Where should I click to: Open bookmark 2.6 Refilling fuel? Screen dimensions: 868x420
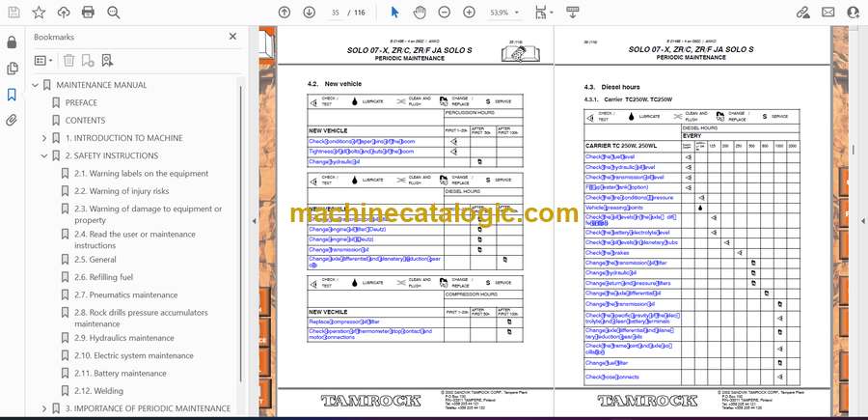click(x=103, y=277)
